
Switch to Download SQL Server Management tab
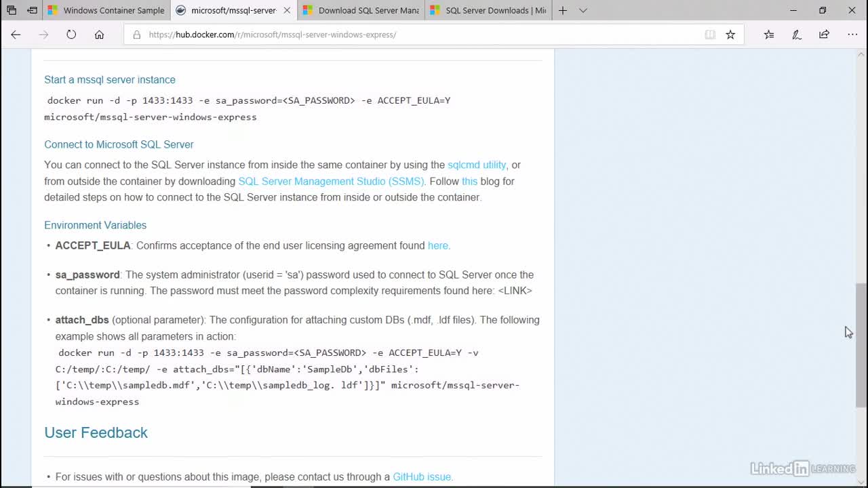pyautogui.click(x=361, y=10)
